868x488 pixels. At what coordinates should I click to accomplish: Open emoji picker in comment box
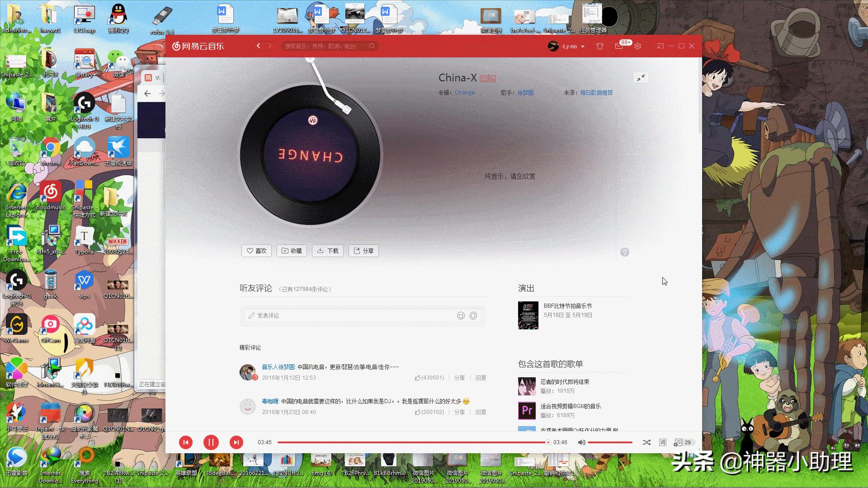click(x=461, y=315)
